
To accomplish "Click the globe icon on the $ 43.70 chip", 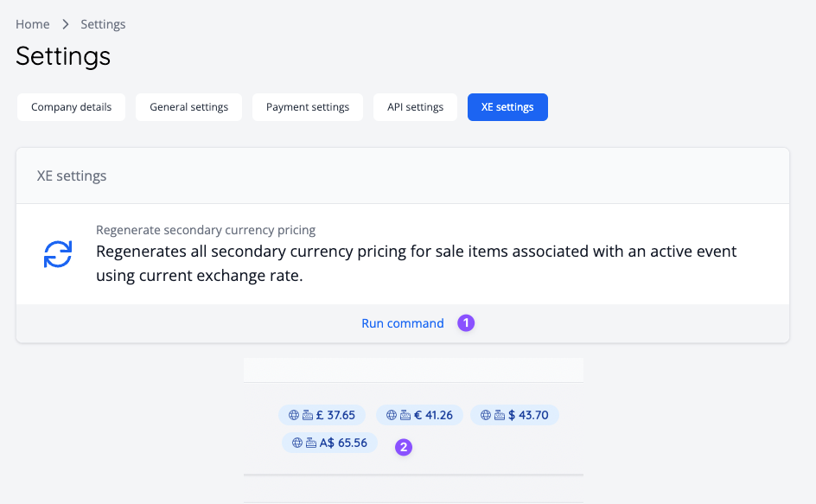I will [486, 415].
